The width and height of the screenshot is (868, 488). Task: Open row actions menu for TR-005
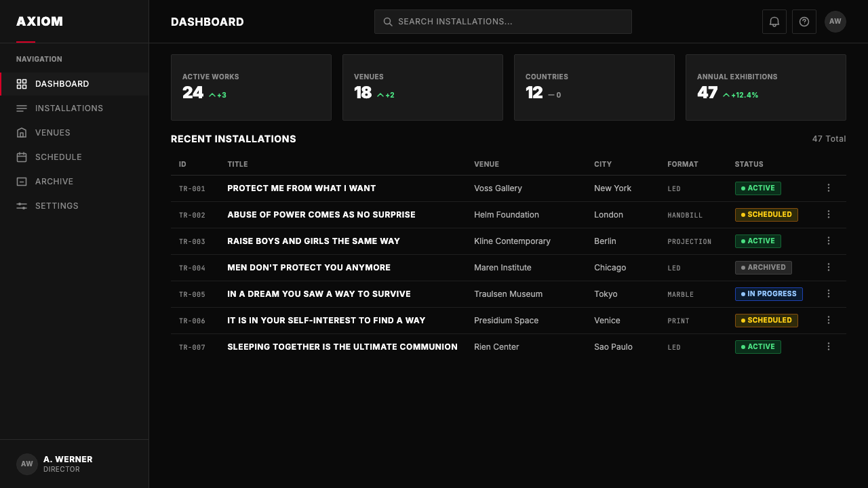click(x=829, y=294)
